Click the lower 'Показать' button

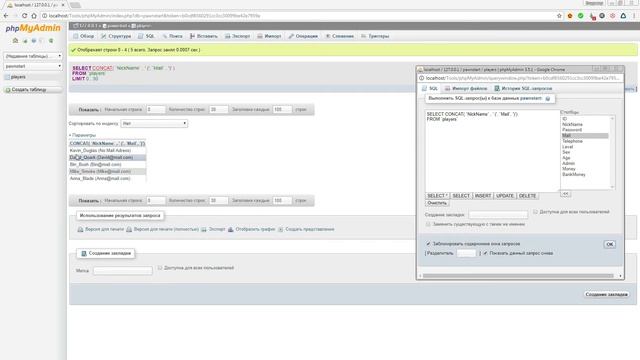pyautogui.click(x=89, y=201)
